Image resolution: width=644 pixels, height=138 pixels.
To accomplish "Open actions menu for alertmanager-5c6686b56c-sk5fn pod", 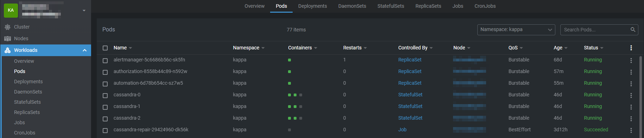I will click(631, 60).
